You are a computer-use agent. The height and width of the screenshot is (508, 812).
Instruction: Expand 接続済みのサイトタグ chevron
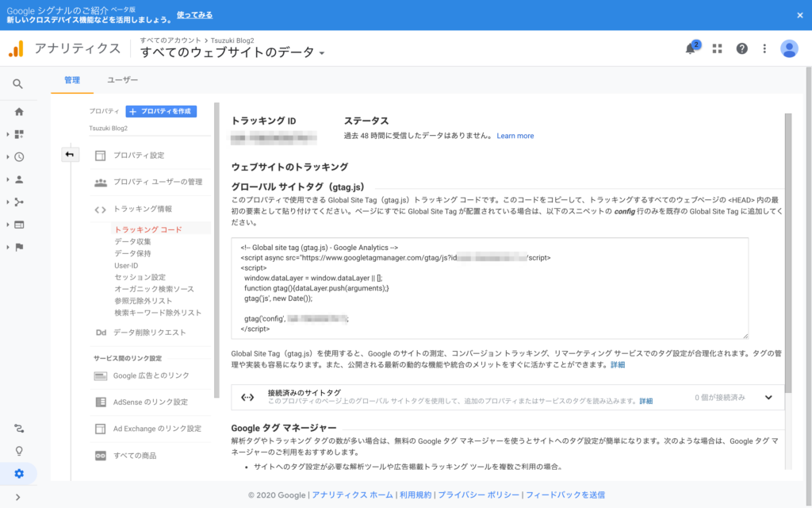coord(768,398)
